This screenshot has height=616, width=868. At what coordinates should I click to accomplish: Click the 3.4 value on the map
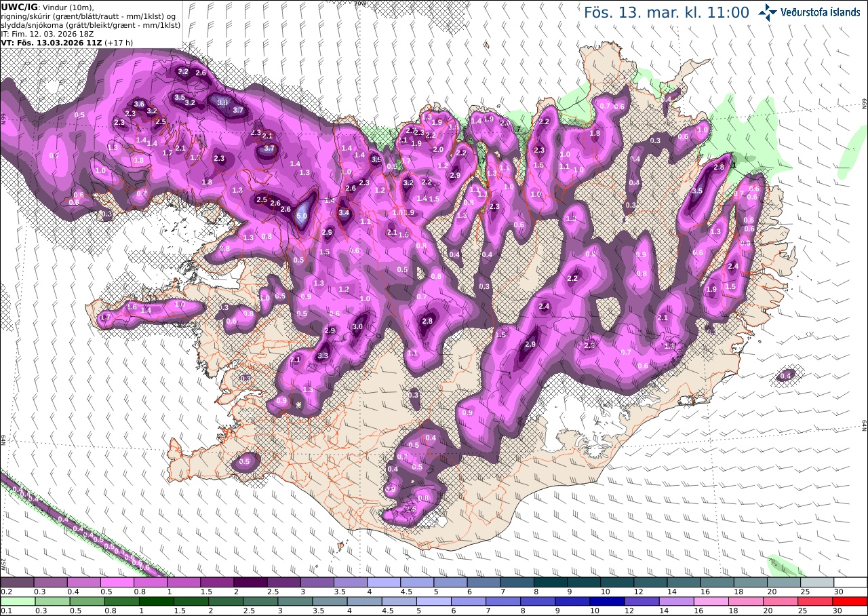[x=344, y=212]
